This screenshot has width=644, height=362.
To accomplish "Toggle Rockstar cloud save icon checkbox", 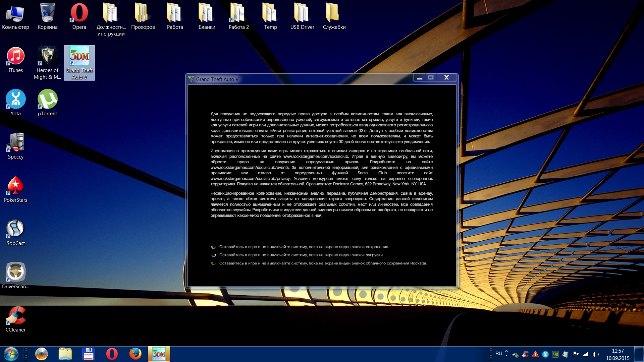I will [214, 263].
